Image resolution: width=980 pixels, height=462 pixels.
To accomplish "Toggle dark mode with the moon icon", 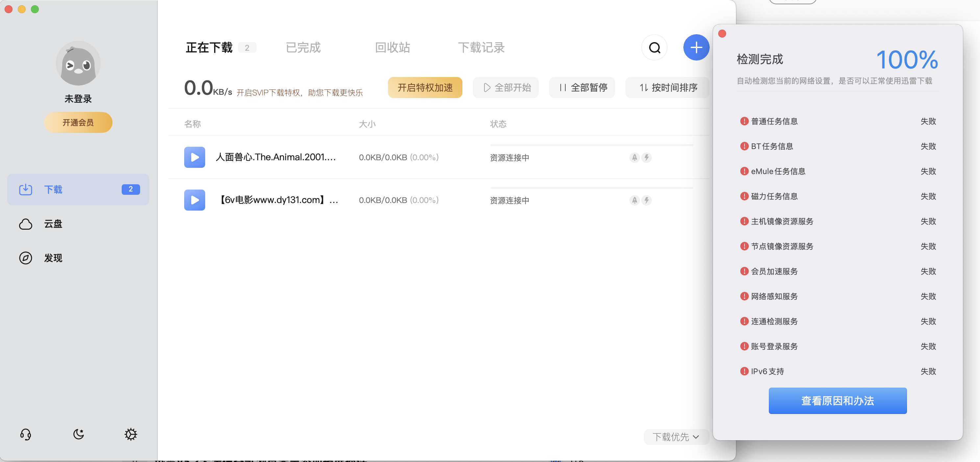I will click(78, 434).
